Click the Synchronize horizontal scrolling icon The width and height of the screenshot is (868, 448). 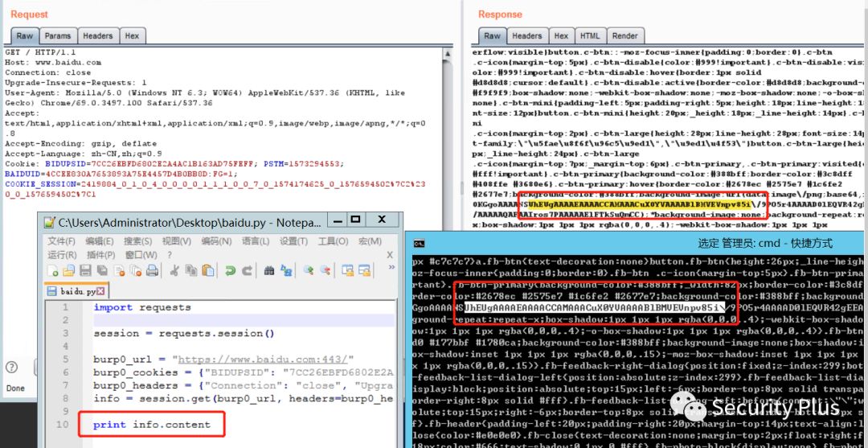[x=364, y=270]
